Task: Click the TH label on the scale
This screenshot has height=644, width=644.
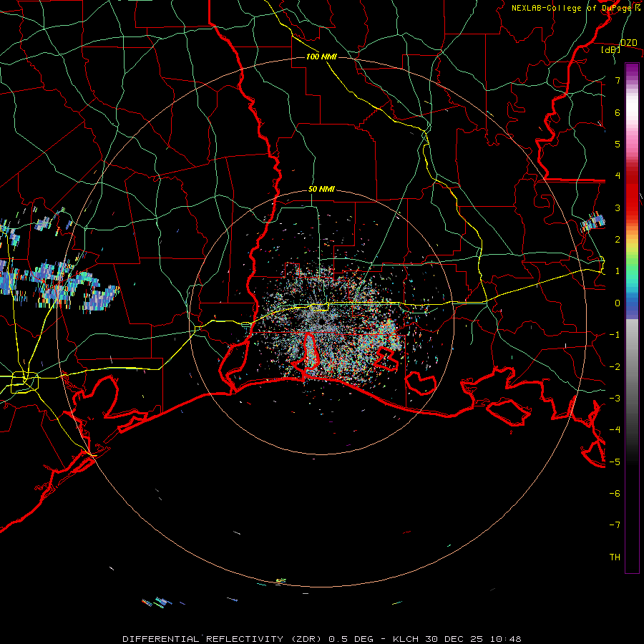Action: point(615,557)
